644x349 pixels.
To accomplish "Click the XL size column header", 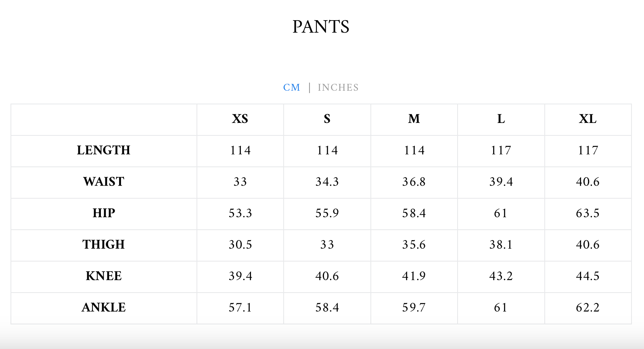I will [x=588, y=119].
